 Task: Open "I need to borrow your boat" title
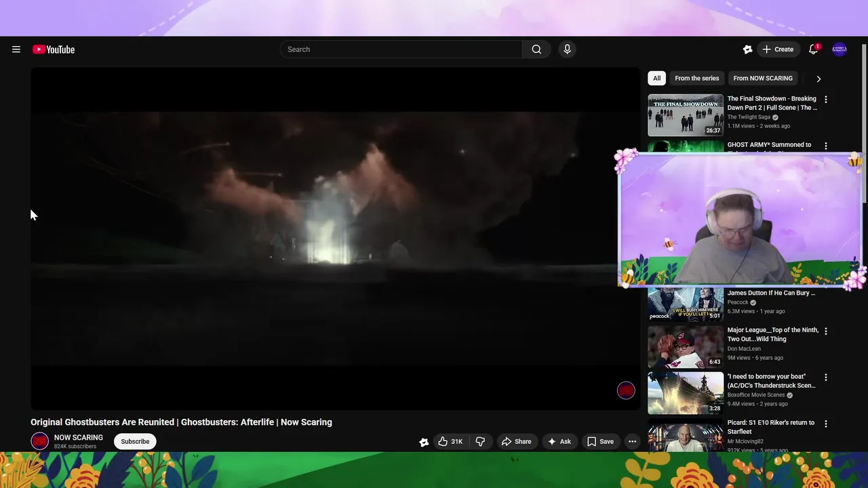[772, 381]
